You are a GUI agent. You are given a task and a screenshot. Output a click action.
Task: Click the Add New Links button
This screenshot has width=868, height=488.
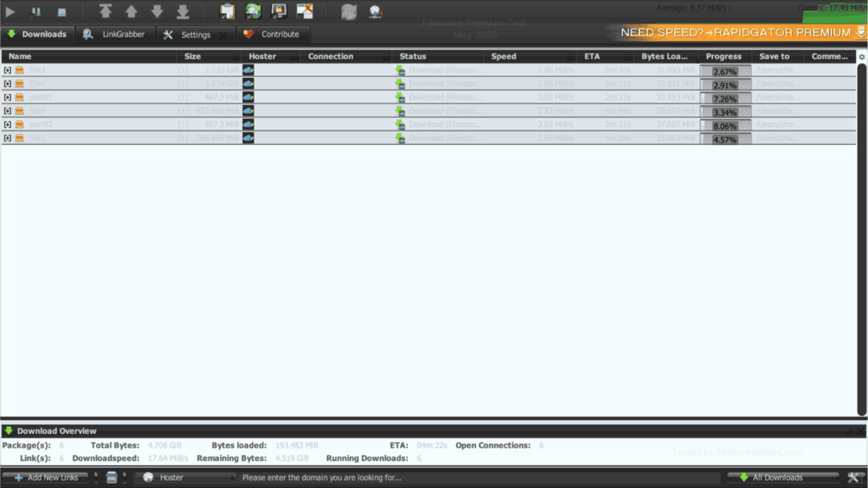click(47, 478)
